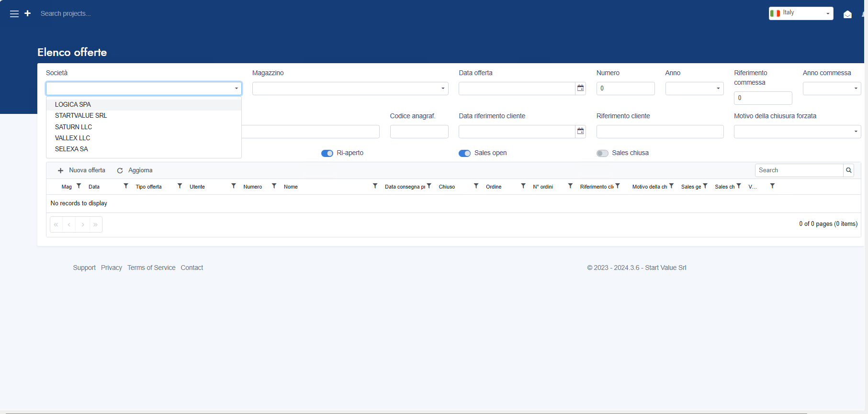Image resolution: width=868 pixels, height=414 pixels.
Task: Filter the Sales ch column
Action: pos(739,186)
